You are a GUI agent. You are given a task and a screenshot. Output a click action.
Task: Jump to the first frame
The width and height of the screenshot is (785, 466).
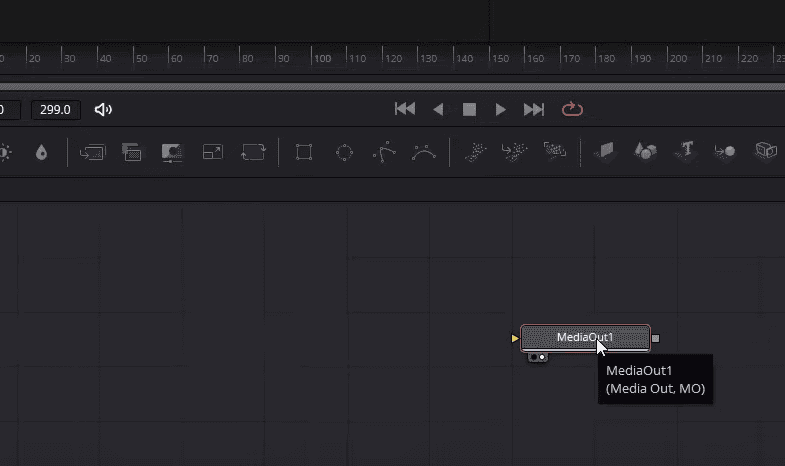(x=405, y=109)
